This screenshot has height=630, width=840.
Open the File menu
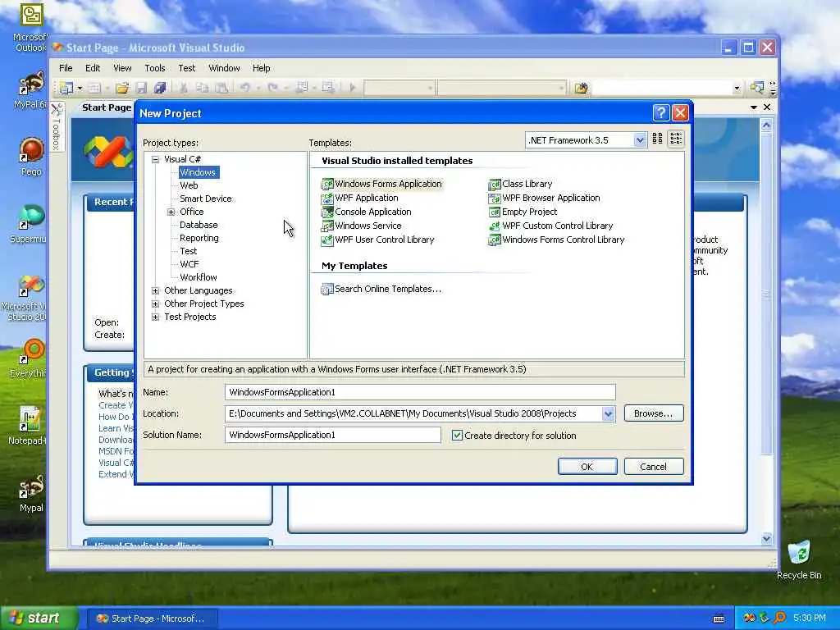pyautogui.click(x=66, y=68)
